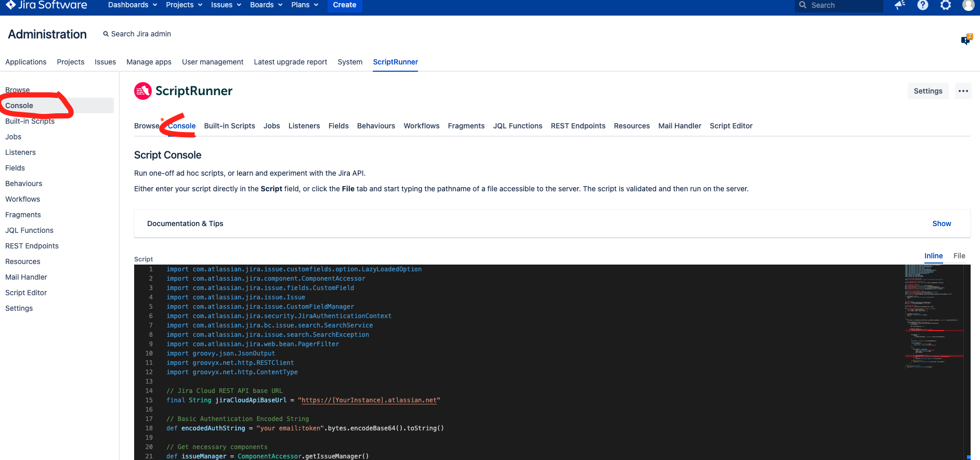980x460 pixels.
Task: Open the JQL Functions ScriptRunner tab
Action: coord(518,126)
